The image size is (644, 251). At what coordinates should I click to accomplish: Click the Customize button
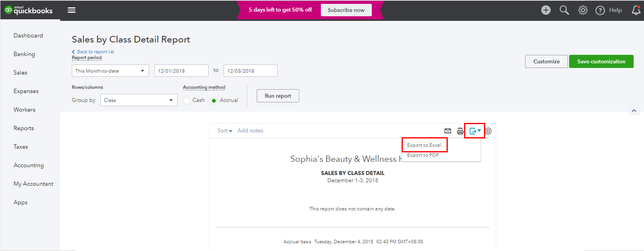[x=546, y=61]
